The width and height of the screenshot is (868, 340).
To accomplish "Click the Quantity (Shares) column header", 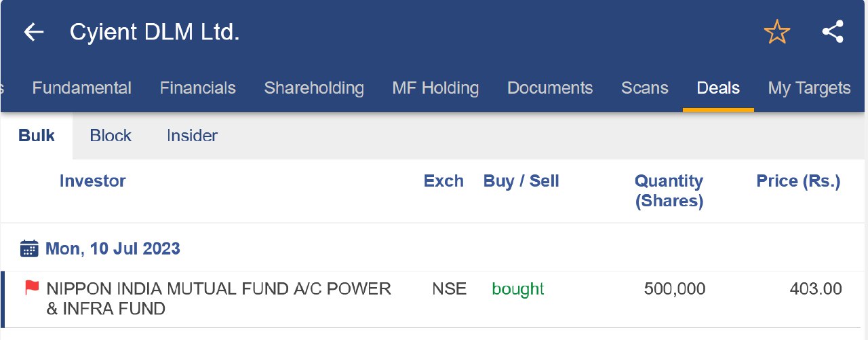I will click(668, 191).
